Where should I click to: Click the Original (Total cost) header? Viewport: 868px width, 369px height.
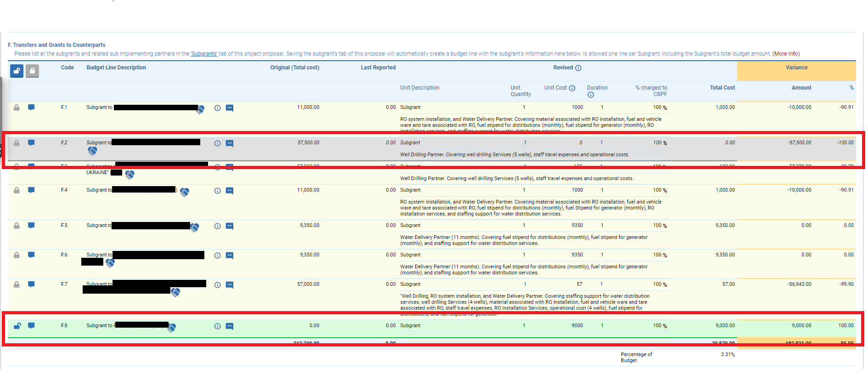coord(295,68)
